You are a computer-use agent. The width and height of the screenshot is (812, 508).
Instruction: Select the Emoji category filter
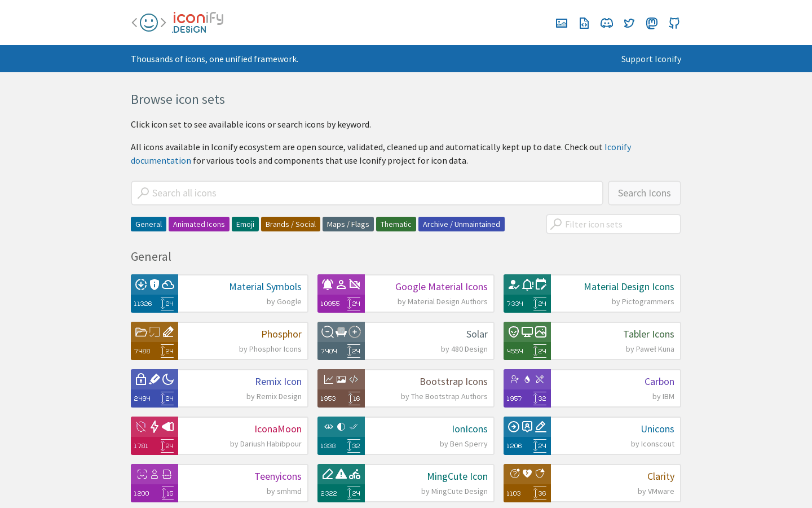[245, 224]
